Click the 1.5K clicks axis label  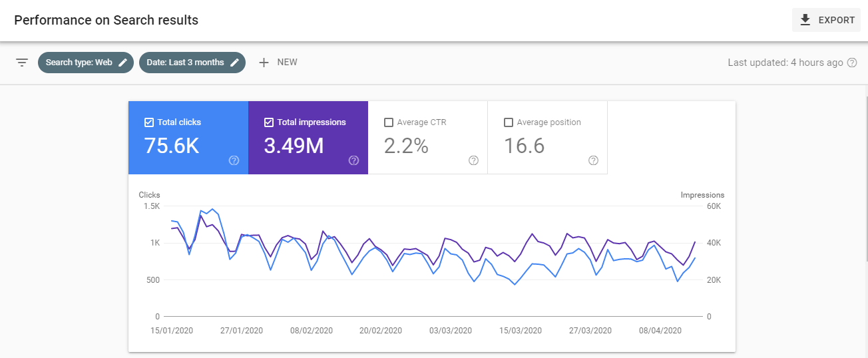pos(152,206)
